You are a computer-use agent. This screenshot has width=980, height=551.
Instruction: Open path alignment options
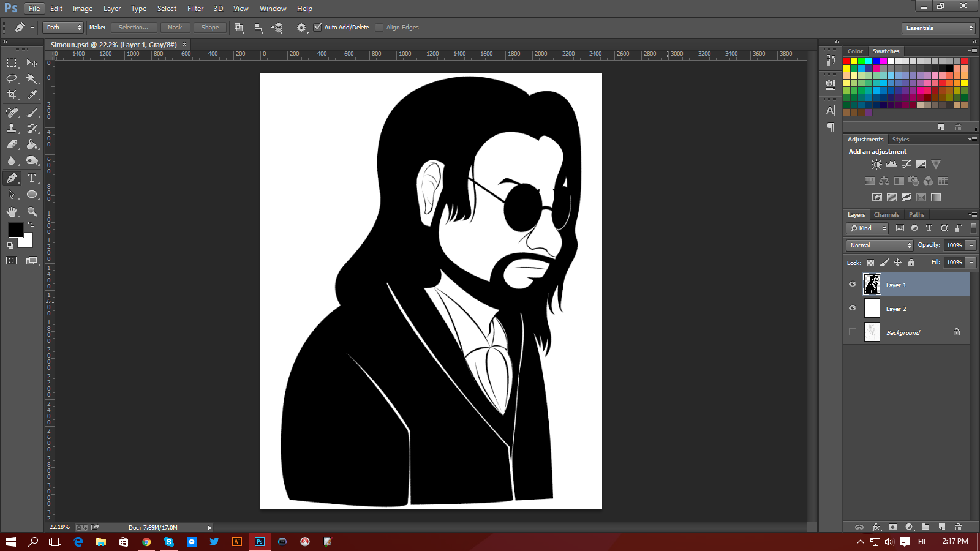[258, 28]
